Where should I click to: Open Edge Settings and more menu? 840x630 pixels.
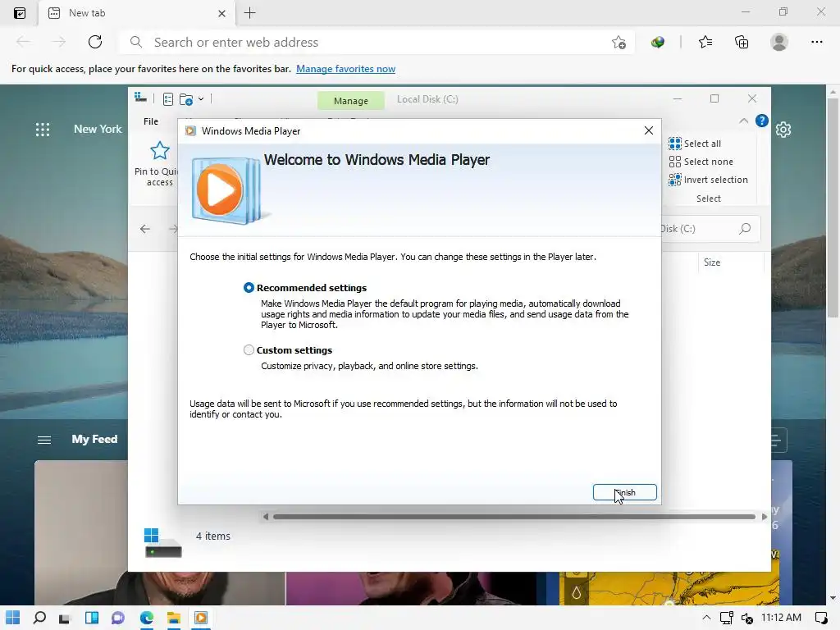coord(816,42)
